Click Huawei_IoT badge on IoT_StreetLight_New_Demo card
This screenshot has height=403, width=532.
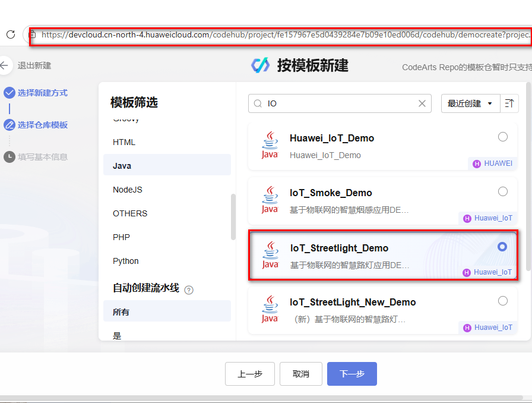click(487, 328)
